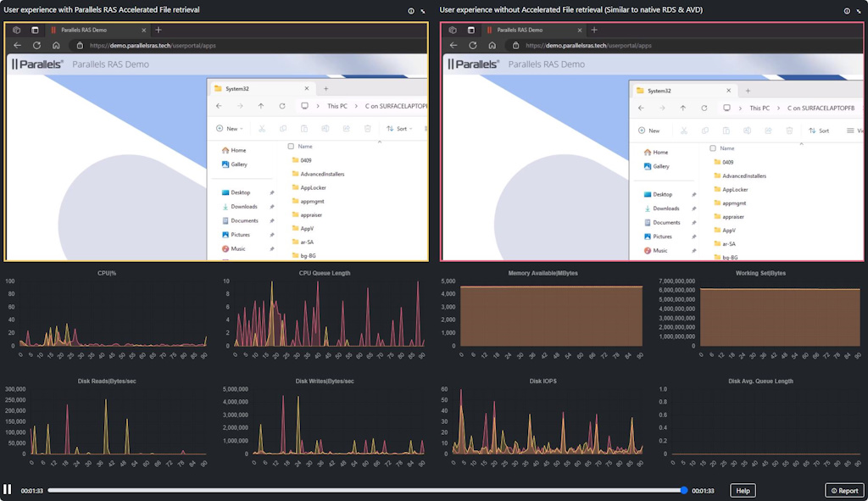Click Explorer's up-directory arrow in left video
868x501 pixels.
[260, 106]
